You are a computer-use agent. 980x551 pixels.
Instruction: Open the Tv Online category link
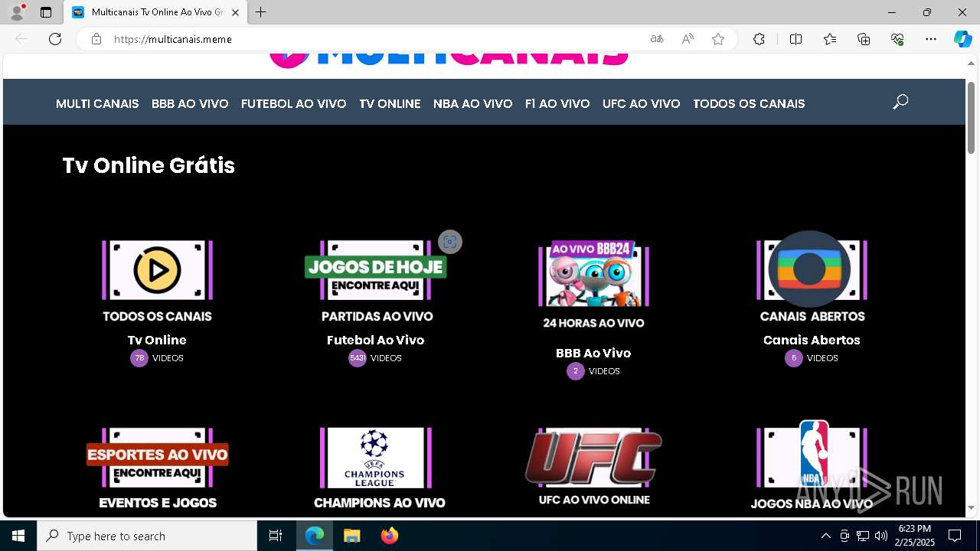157,340
